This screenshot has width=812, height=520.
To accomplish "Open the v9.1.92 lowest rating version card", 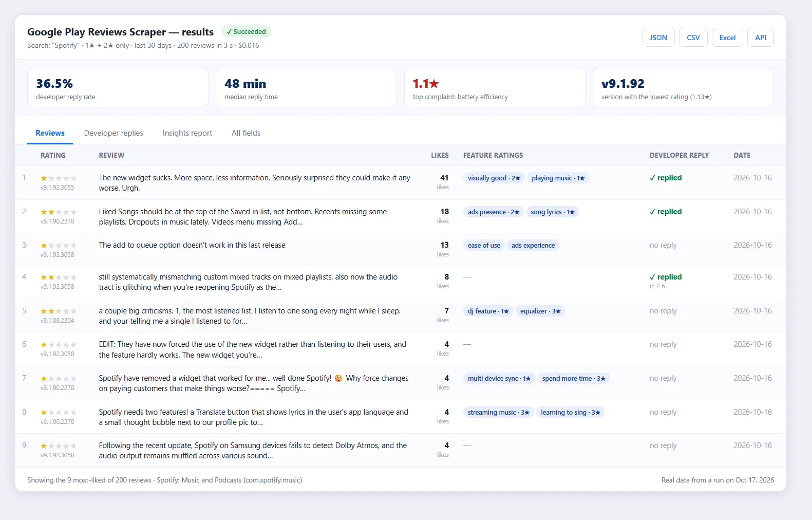I will click(x=683, y=88).
